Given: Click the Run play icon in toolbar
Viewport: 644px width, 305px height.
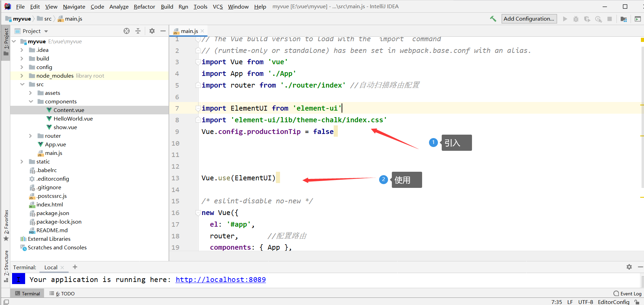Looking at the screenshot, I should pos(565,19).
